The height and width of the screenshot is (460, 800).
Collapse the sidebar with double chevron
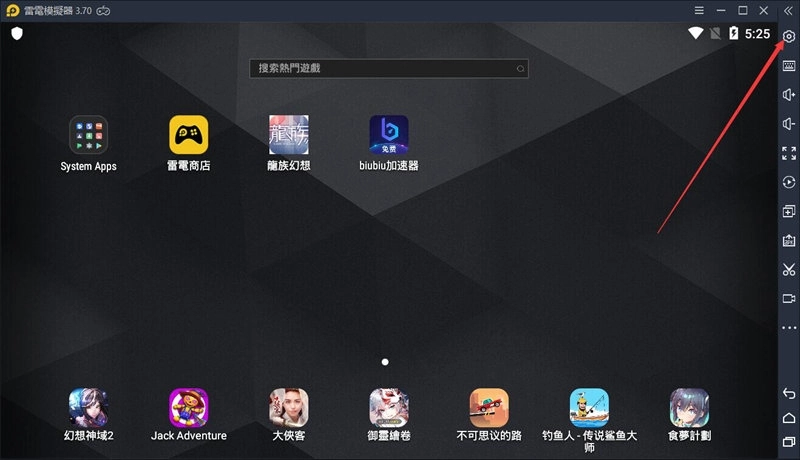(789, 10)
